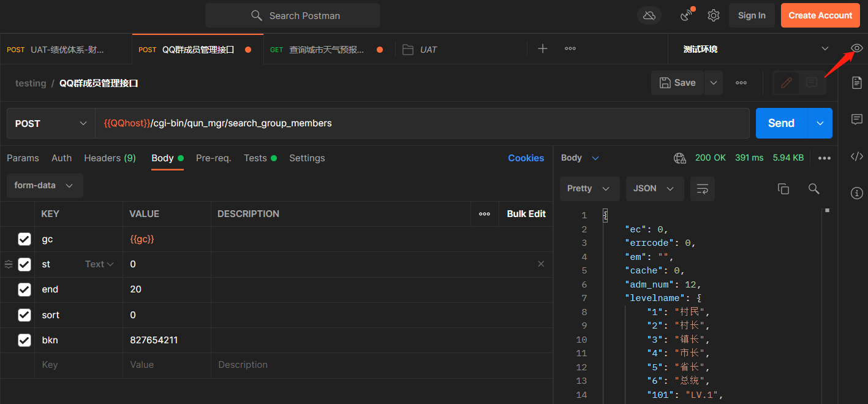The image size is (868, 404).
Task: Click the cloud sync offline icon
Action: (649, 15)
